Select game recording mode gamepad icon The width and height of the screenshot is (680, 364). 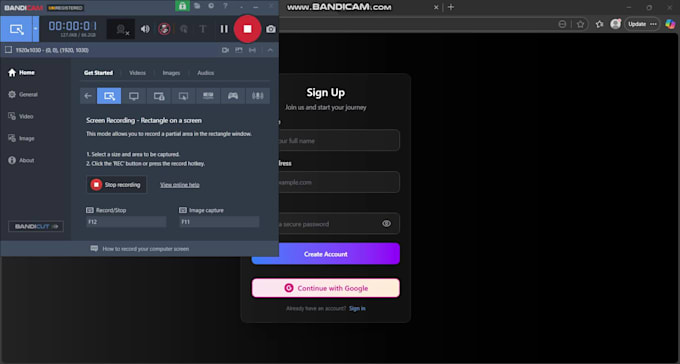tap(233, 96)
